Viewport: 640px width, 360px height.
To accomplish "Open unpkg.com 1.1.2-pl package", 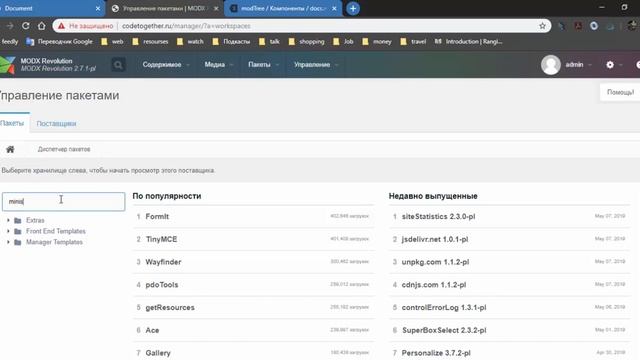I will click(x=435, y=262).
